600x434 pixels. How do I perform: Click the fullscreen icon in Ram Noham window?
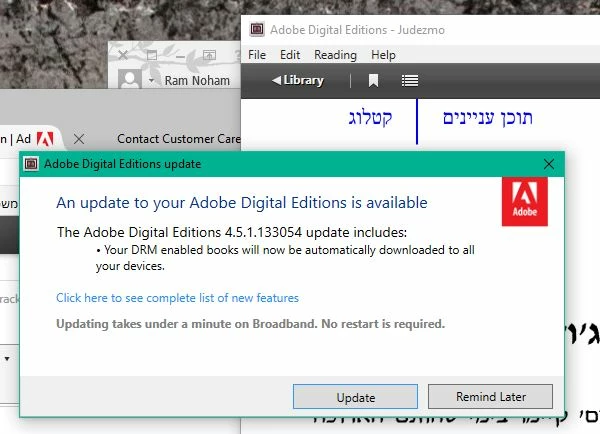point(152,55)
